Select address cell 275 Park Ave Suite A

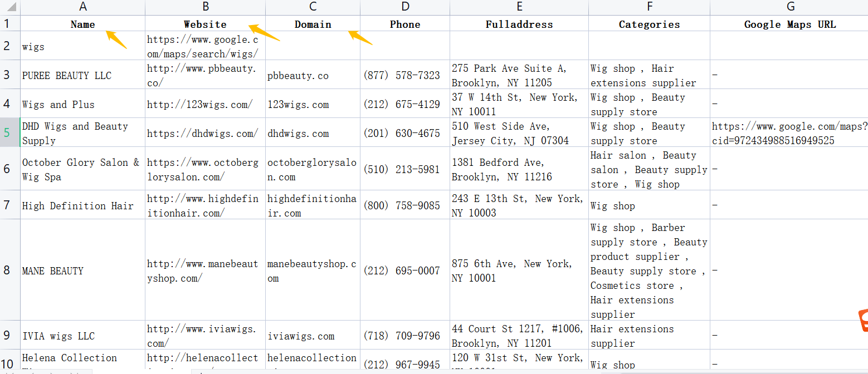coord(519,75)
